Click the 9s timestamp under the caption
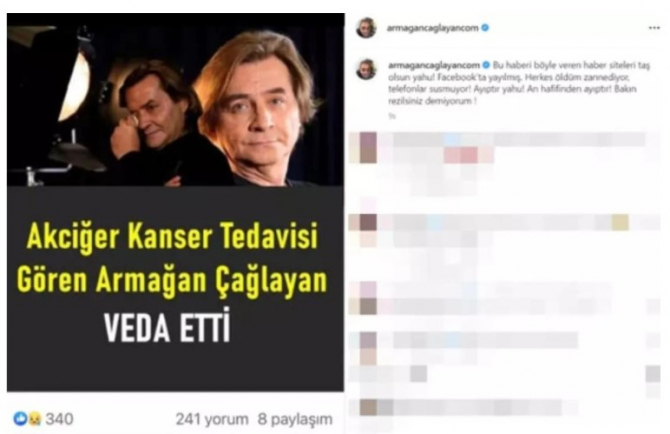The width and height of the screenshot is (670, 434). [392, 115]
